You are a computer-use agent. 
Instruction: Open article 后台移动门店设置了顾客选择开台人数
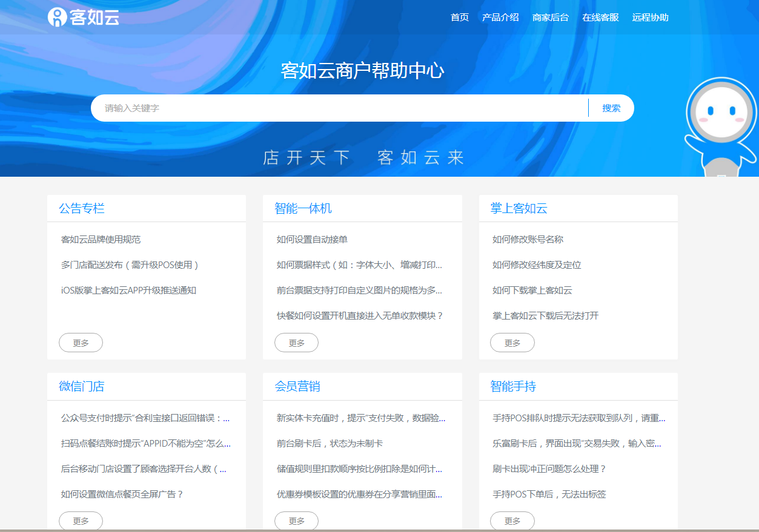tap(144, 469)
